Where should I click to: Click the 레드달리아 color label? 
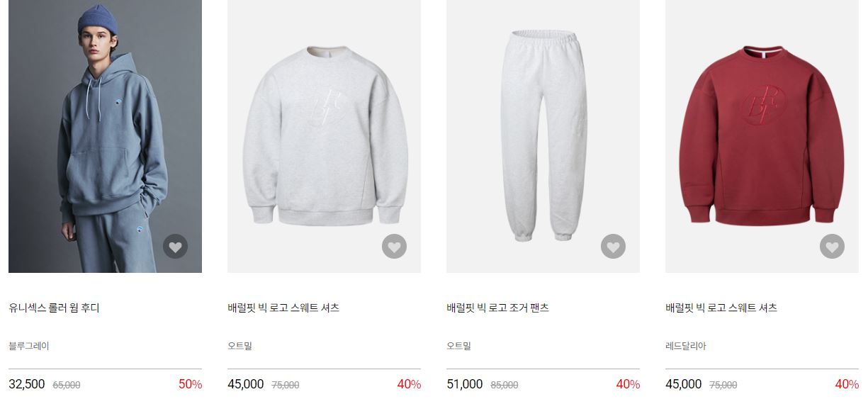686,346
